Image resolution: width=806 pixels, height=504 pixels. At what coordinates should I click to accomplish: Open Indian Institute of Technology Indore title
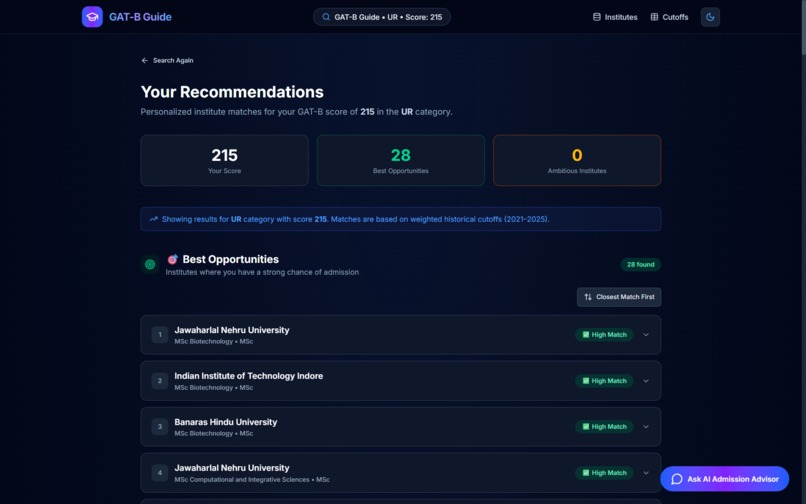click(249, 376)
